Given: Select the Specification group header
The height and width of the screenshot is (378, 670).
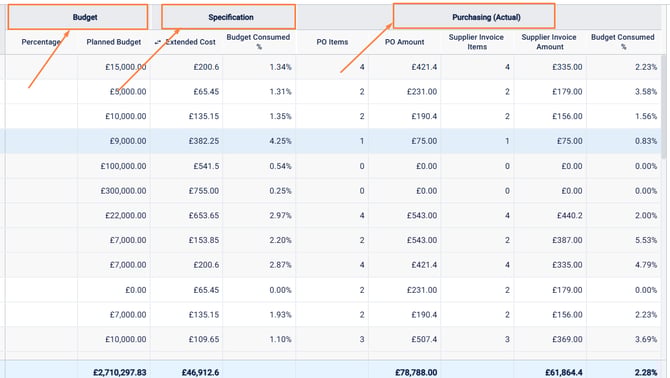Looking at the screenshot, I should pyautogui.click(x=229, y=17).
